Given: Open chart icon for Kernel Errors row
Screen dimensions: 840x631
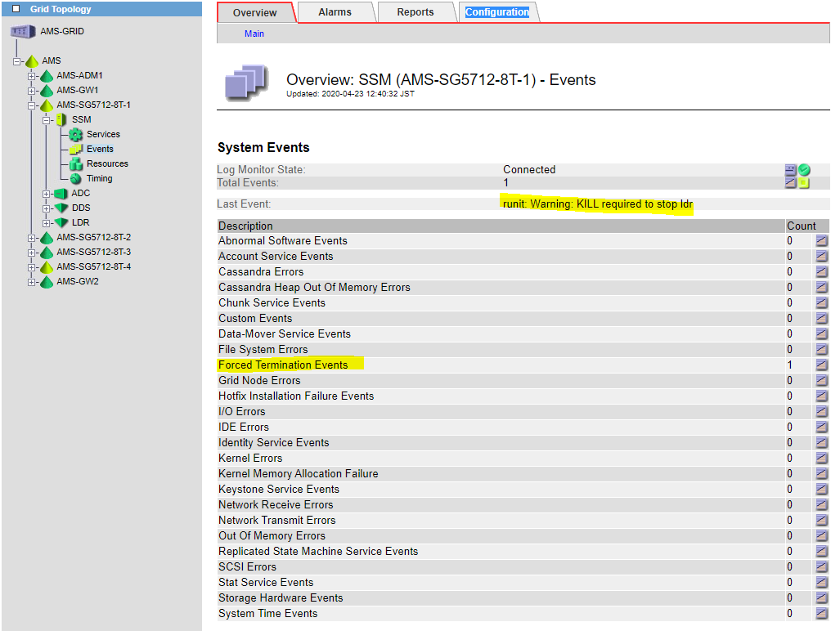Looking at the screenshot, I should point(821,459).
